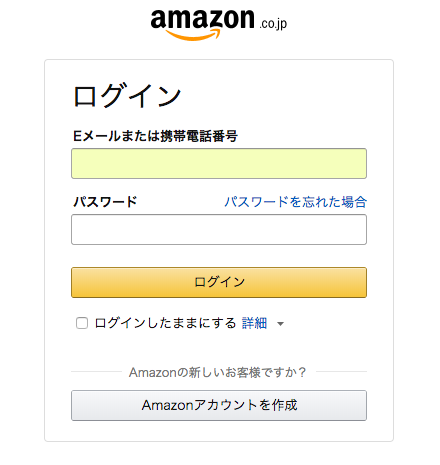Click the Amazonアカウントを作成 button
This screenshot has height=465, width=440.
coord(219,405)
